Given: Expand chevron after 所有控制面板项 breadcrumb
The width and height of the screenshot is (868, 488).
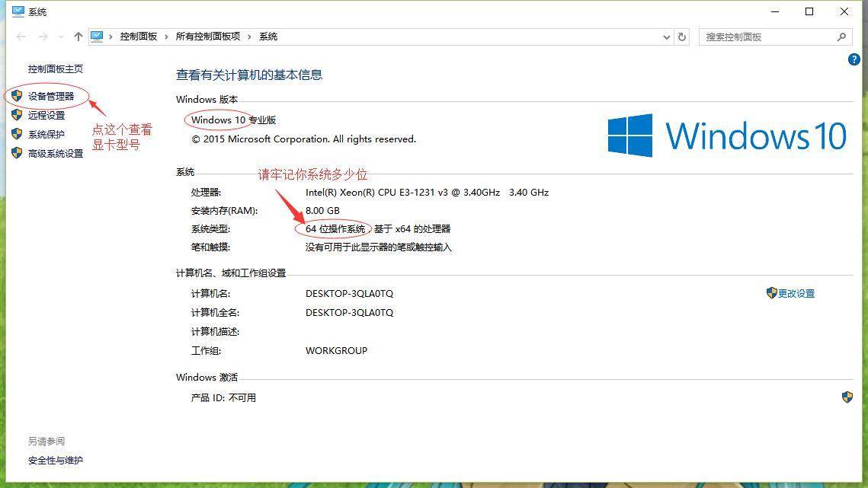Looking at the screenshot, I should 250,37.
